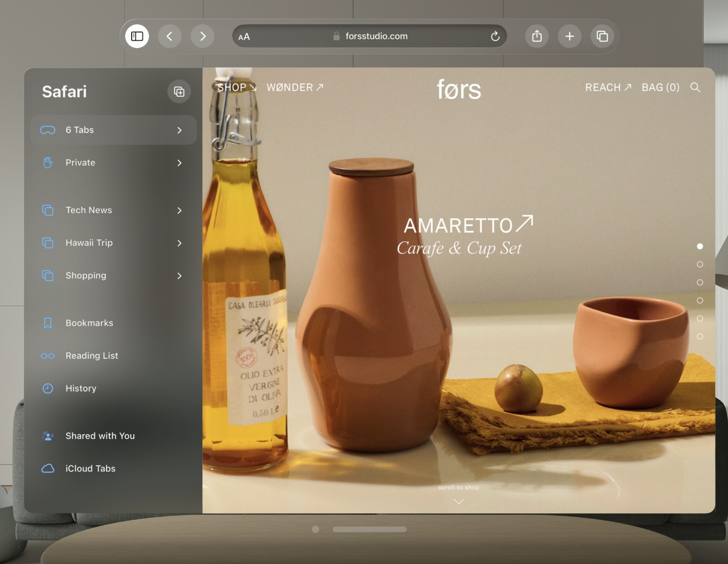Image resolution: width=728 pixels, height=564 pixels.
Task: Open the AA reader view options
Action: coord(244,37)
